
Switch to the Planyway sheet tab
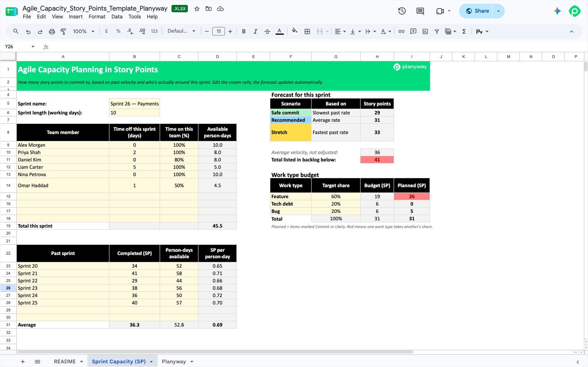174,362
